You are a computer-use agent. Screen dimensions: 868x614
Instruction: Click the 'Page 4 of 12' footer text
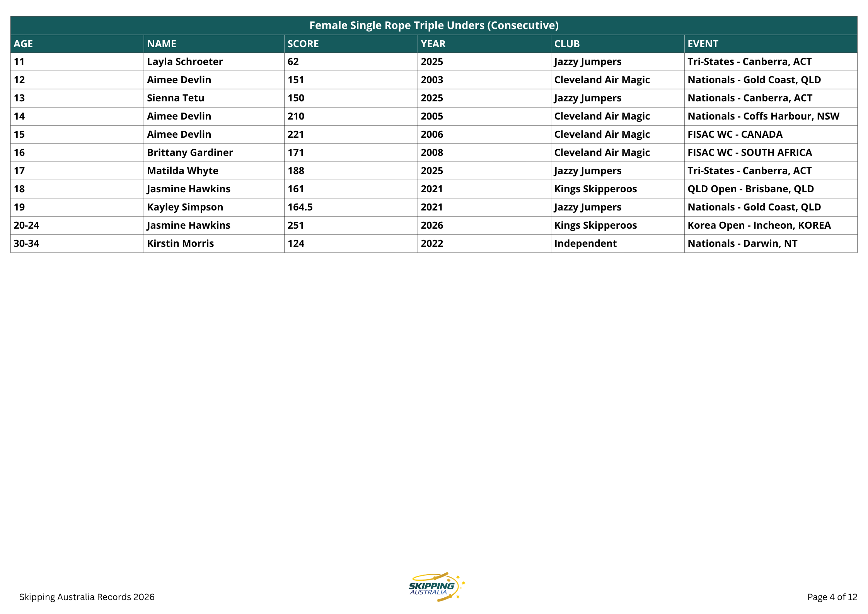click(x=832, y=597)
